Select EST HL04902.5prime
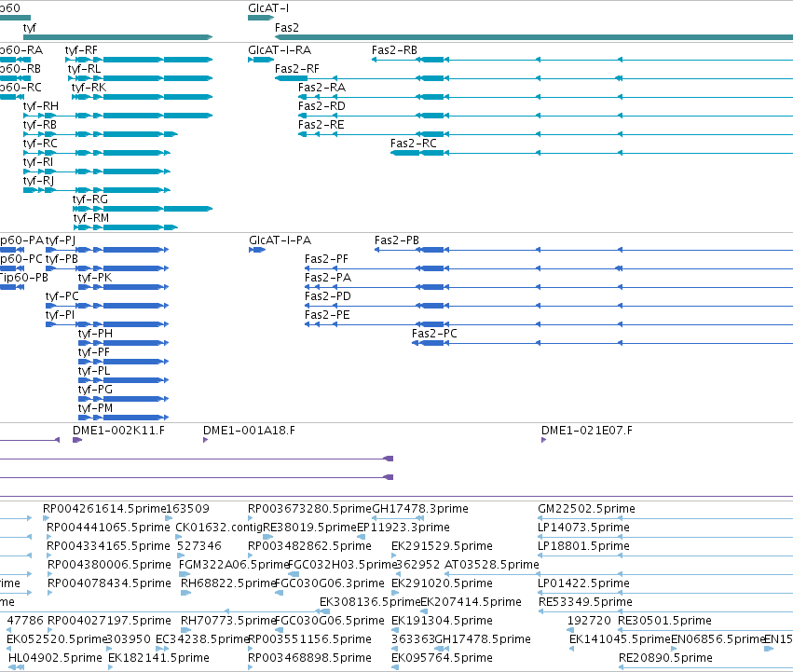Viewport: 793px width, 672px height. coord(16,667)
